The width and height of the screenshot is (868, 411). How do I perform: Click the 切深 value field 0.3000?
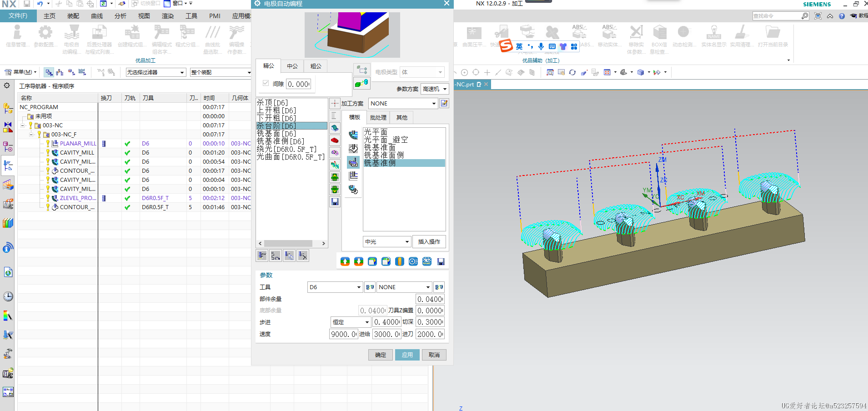pyautogui.click(x=430, y=322)
